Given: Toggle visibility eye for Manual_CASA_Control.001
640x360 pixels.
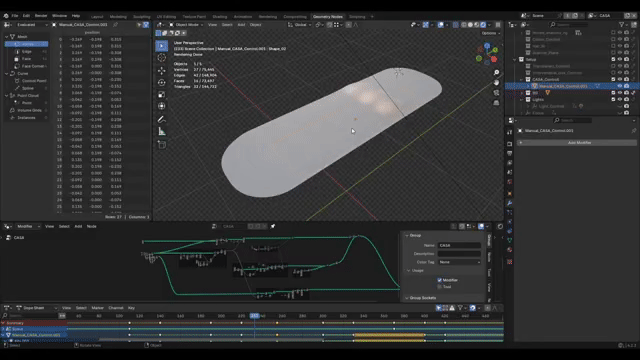Looking at the screenshot, I should tap(620, 86).
